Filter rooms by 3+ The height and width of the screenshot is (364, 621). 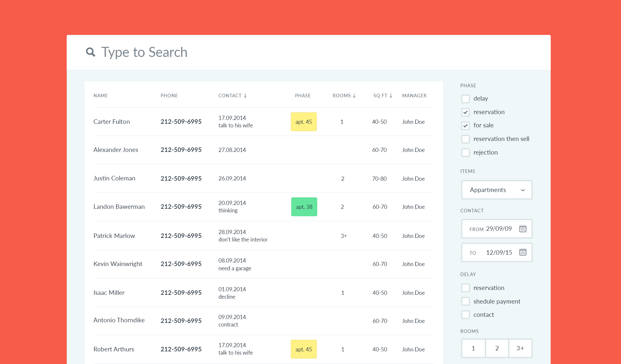pos(520,348)
